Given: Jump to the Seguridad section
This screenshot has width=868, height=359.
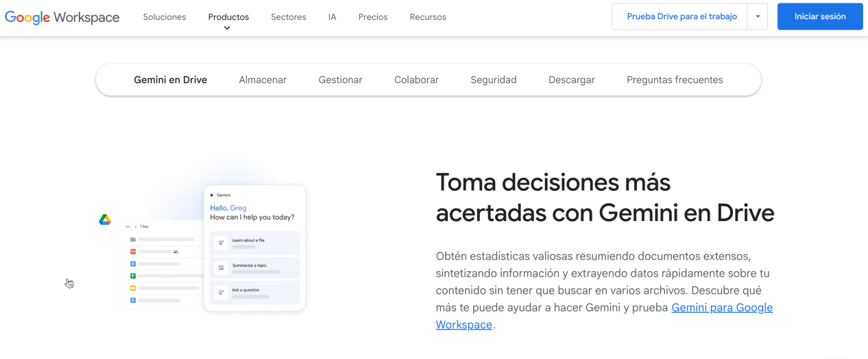Looking at the screenshot, I should pyautogui.click(x=494, y=80).
